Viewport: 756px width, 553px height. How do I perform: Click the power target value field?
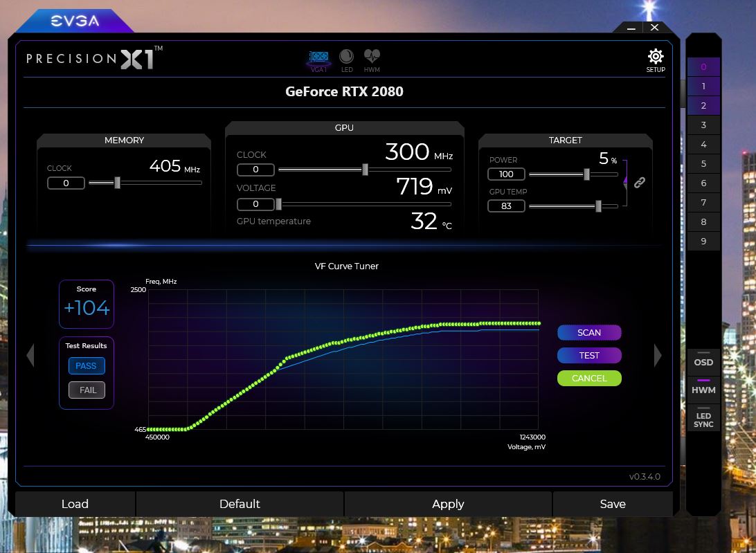pyautogui.click(x=506, y=174)
